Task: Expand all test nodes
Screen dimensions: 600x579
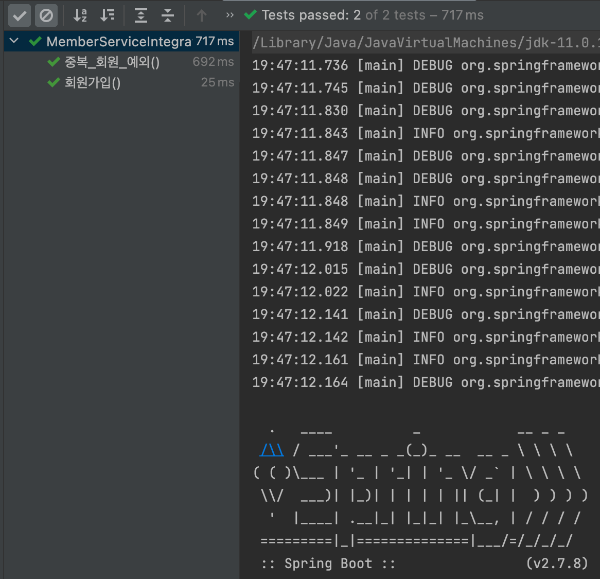Action: point(141,16)
